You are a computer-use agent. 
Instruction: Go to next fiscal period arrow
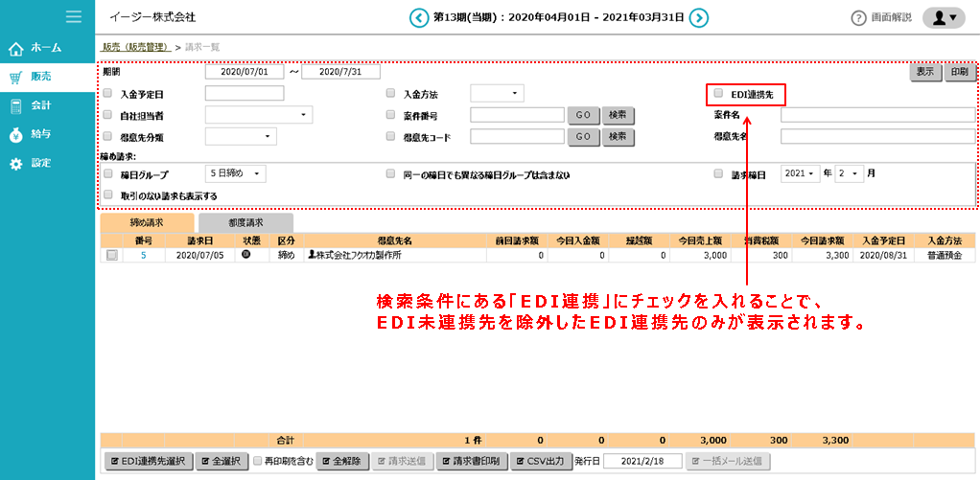click(x=699, y=17)
